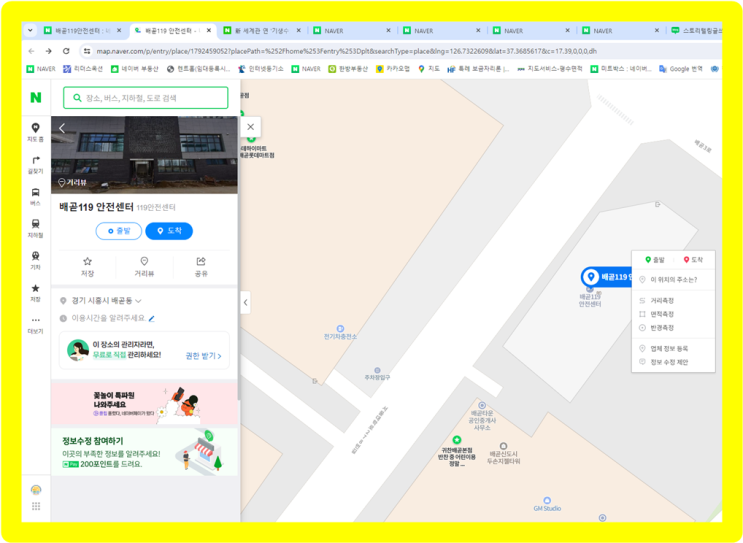Select the 버스 sidebar icon
Viewport: 743px width, 543px height.
pos(36,197)
